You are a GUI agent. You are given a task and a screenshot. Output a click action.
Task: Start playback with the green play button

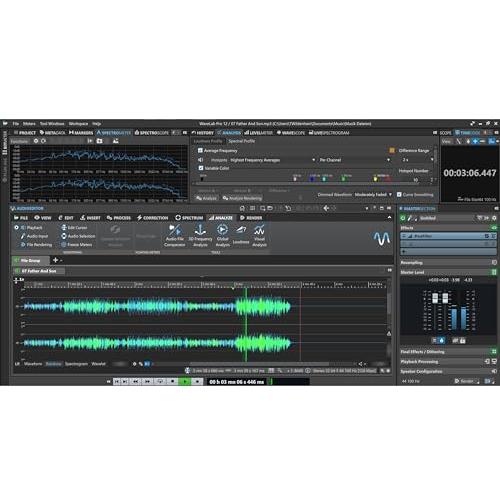[x=185, y=381]
